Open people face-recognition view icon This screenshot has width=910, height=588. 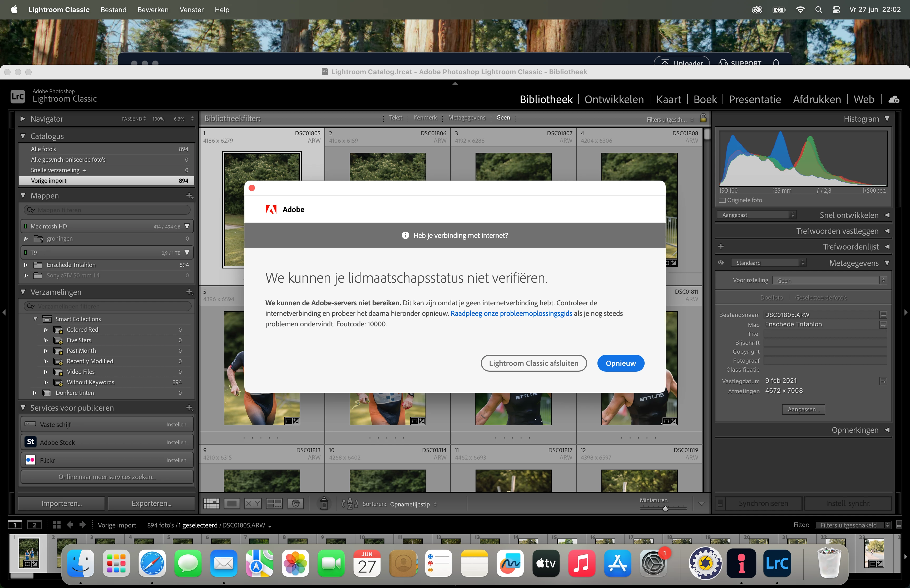pyautogui.click(x=296, y=504)
